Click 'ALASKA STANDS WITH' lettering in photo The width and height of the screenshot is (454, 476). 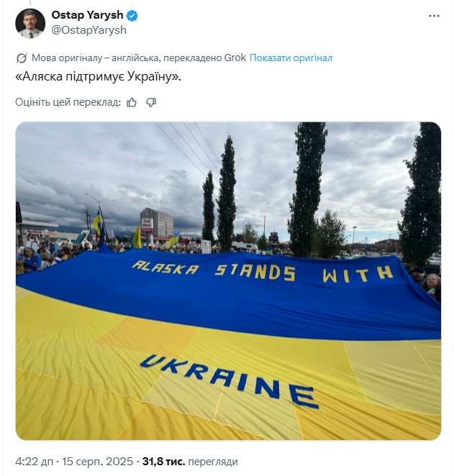pos(263,271)
